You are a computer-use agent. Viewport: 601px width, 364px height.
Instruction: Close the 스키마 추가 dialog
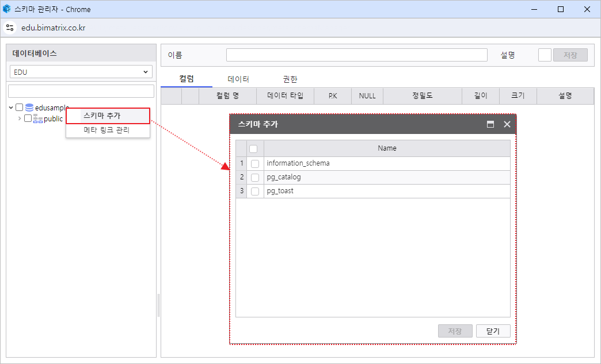click(507, 124)
